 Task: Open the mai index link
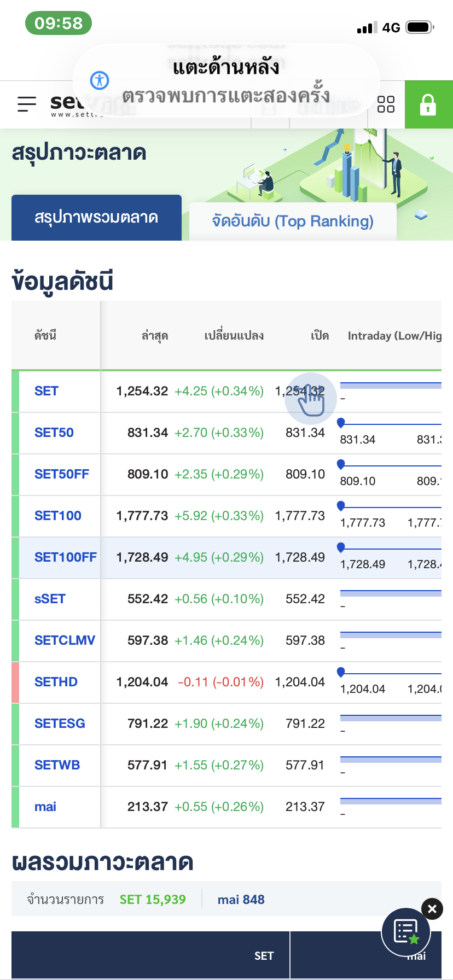click(x=45, y=807)
